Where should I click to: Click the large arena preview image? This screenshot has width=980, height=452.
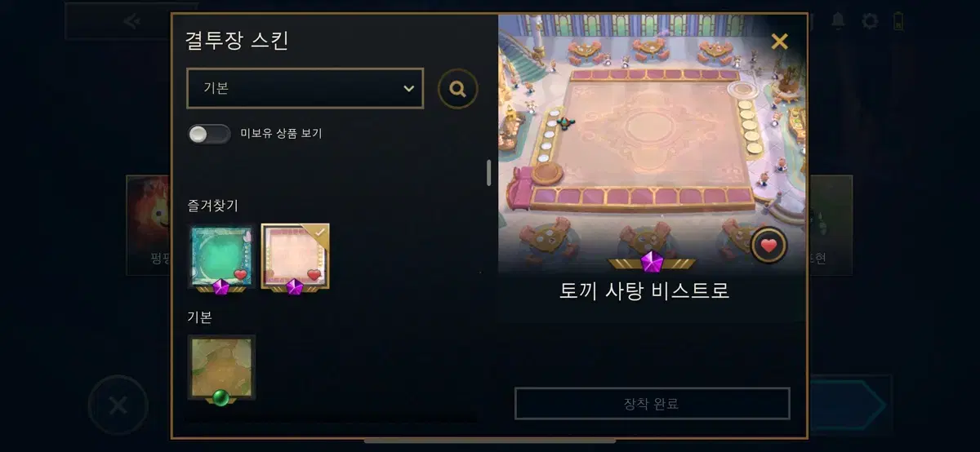tap(652, 143)
